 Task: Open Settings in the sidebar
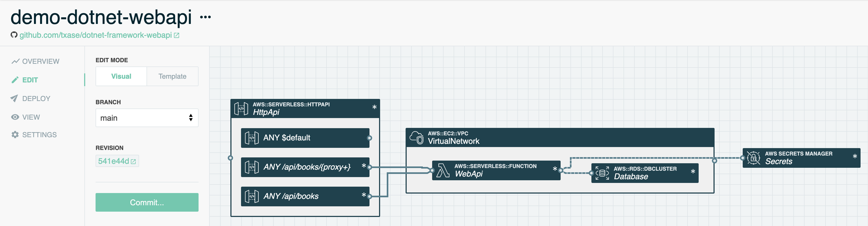[34, 135]
